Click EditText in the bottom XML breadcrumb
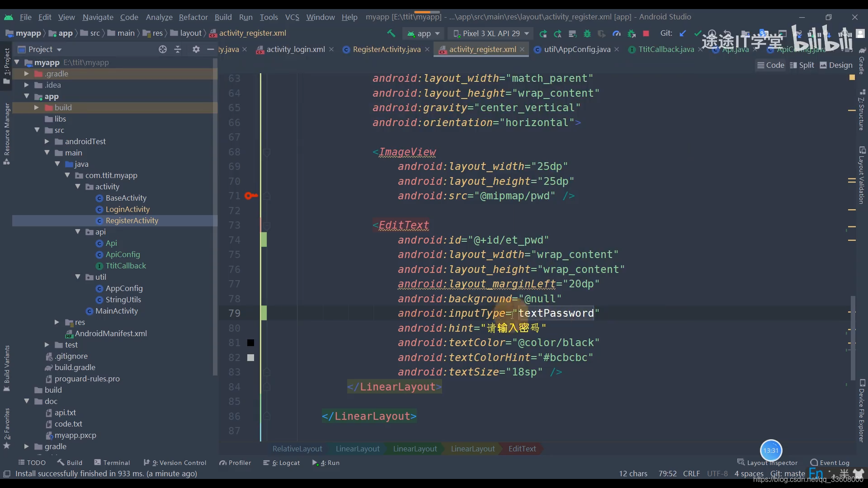868x488 pixels. click(522, 449)
